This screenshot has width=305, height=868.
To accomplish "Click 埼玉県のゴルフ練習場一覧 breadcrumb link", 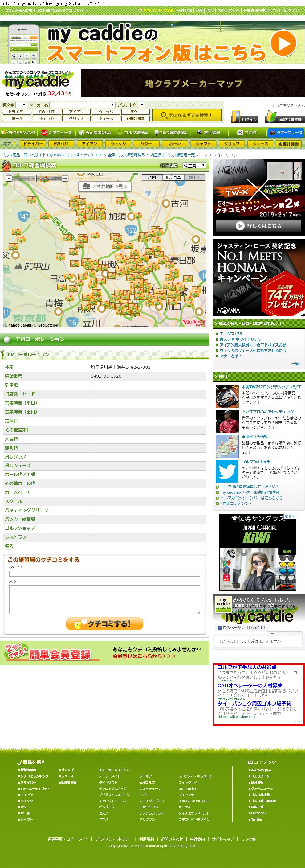I will 172,155.
